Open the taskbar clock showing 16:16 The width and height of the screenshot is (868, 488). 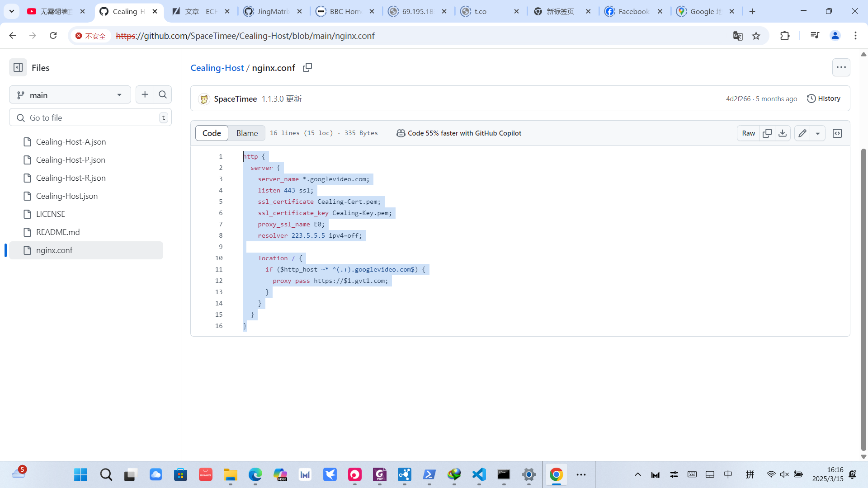827,474
